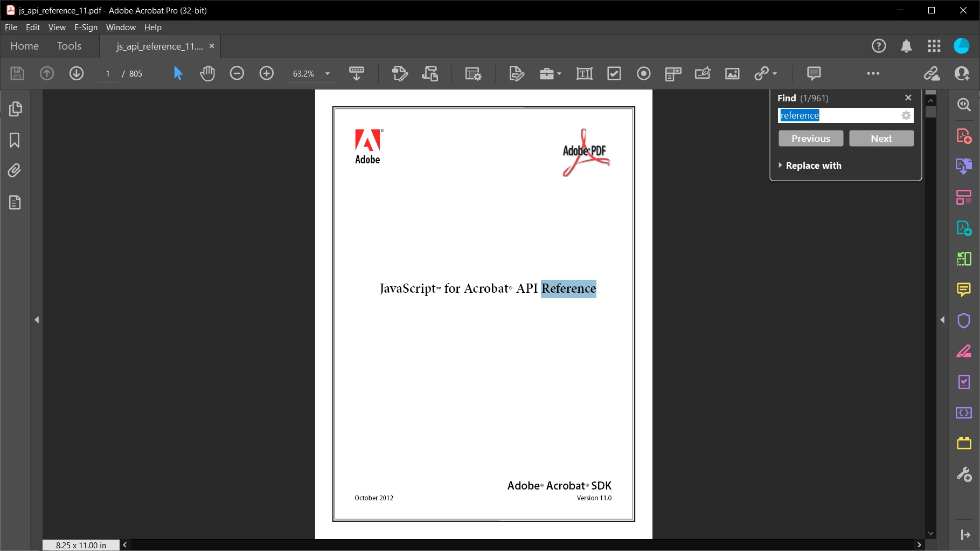The width and height of the screenshot is (980, 551).
Task: Open Page Thumbnails panel
Action: [x=15, y=109]
